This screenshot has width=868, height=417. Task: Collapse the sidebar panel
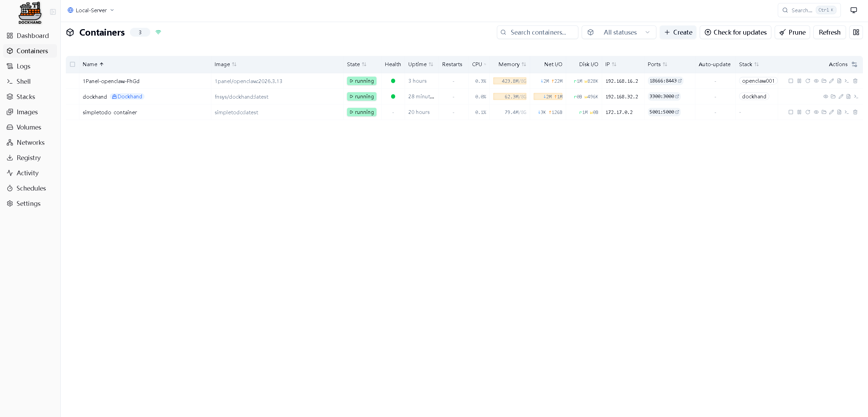[x=53, y=12]
